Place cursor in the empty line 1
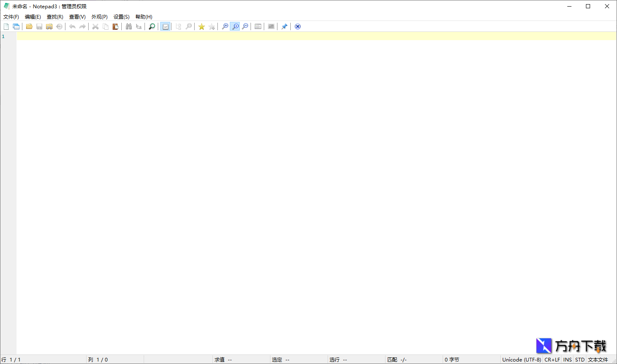This screenshot has width=617, height=364. [166, 36]
